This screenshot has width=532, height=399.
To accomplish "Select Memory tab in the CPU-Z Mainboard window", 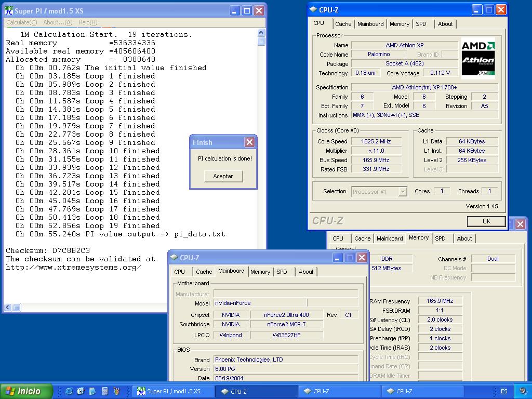I will click(260, 272).
